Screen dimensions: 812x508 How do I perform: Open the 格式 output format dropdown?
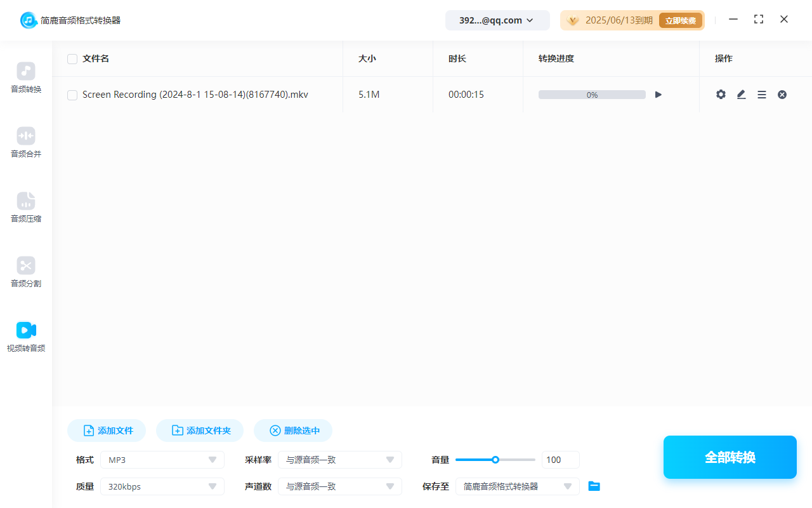[162, 459]
